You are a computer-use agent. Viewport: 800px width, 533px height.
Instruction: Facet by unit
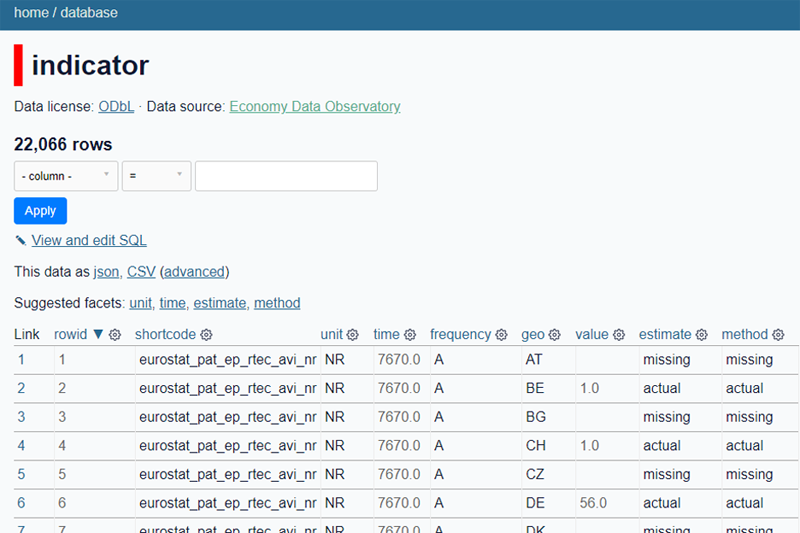tap(140, 303)
